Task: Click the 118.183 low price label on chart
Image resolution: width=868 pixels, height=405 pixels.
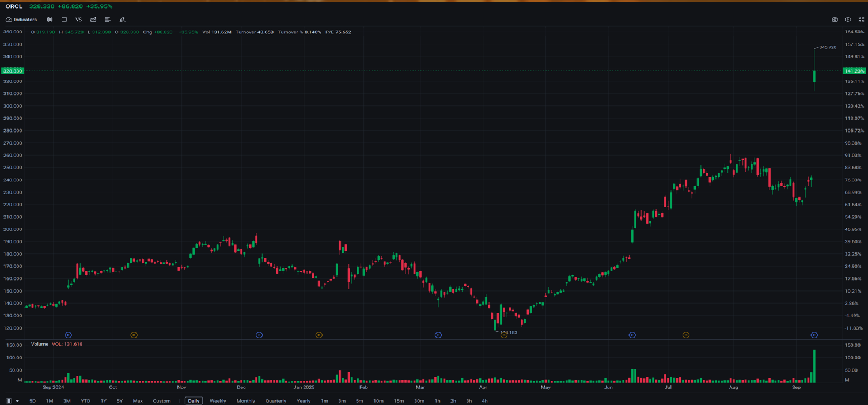Action: pyautogui.click(x=509, y=332)
